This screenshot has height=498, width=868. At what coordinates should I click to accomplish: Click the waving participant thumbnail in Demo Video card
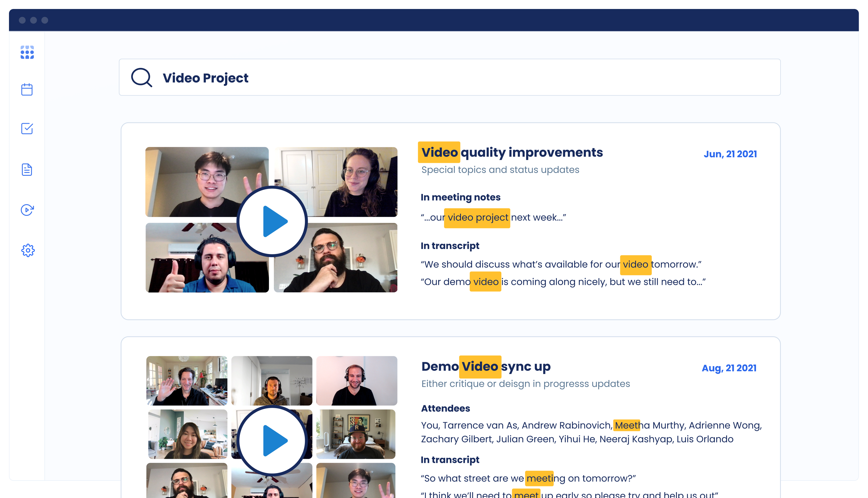tap(186, 381)
